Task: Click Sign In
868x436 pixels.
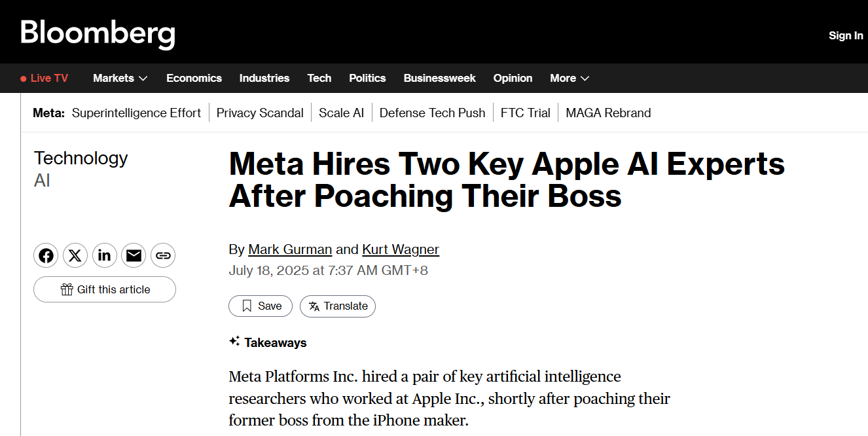Action: pos(846,35)
